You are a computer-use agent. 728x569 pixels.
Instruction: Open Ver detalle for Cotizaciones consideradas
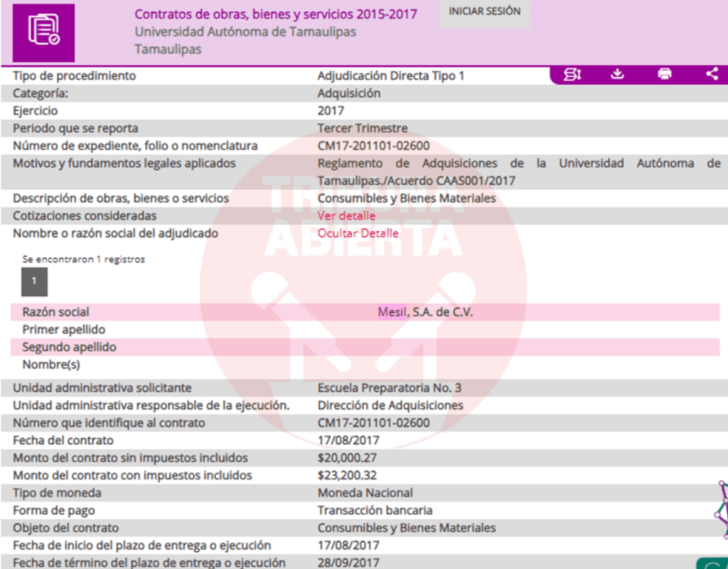pyautogui.click(x=346, y=216)
